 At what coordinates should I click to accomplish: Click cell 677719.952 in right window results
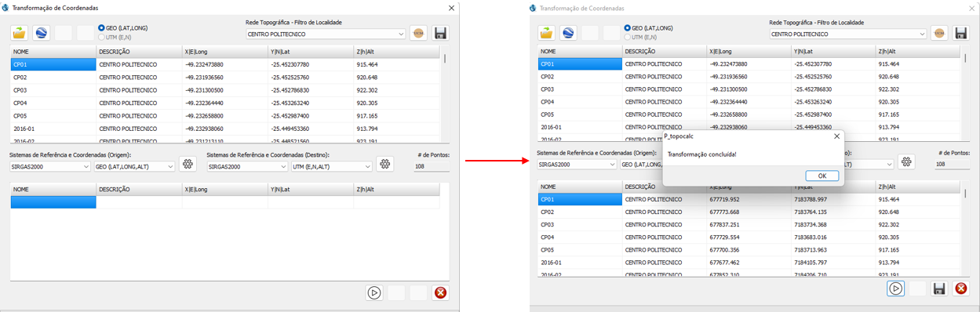[x=749, y=199]
